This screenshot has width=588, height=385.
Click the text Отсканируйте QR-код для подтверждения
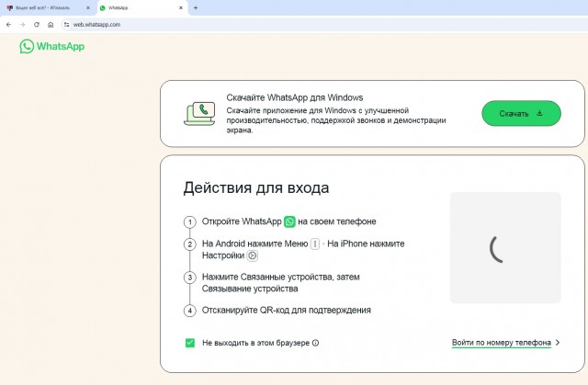(287, 311)
